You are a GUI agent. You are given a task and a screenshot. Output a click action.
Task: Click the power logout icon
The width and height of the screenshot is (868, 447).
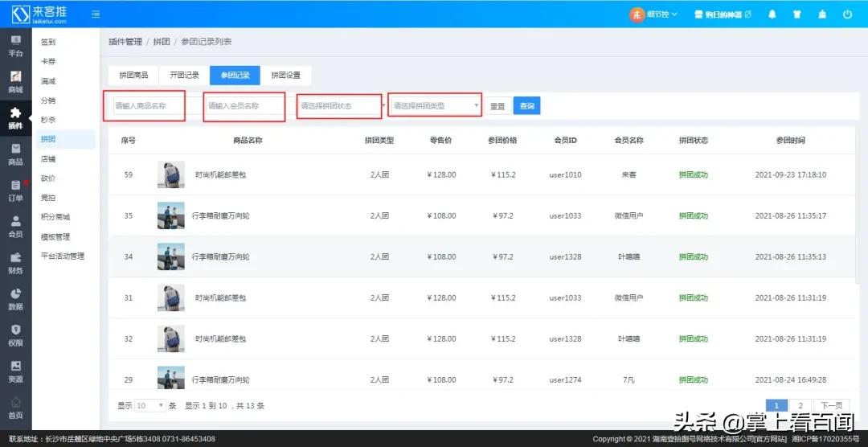pos(848,14)
